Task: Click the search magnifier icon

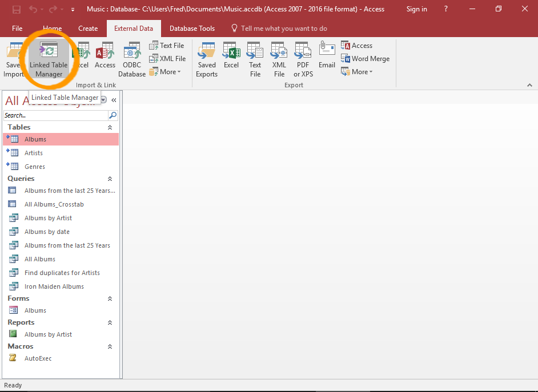Action: coord(113,115)
